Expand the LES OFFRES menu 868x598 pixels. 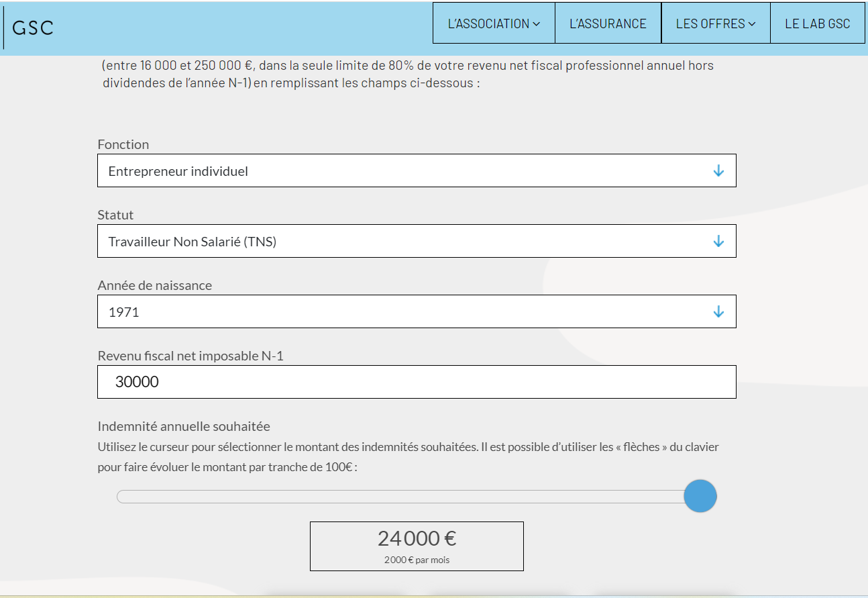pos(716,23)
